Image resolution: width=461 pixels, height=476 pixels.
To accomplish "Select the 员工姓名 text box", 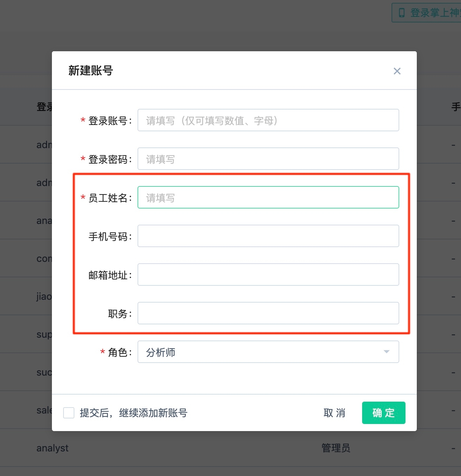I will (268, 198).
